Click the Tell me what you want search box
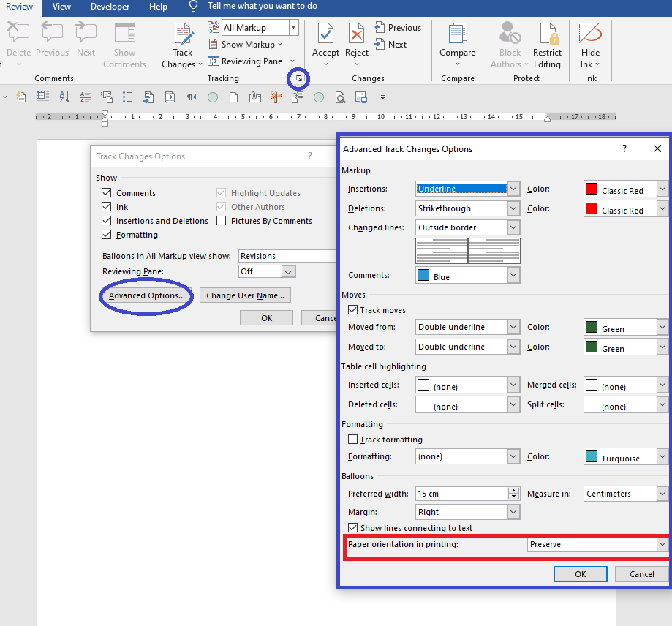 click(263, 6)
